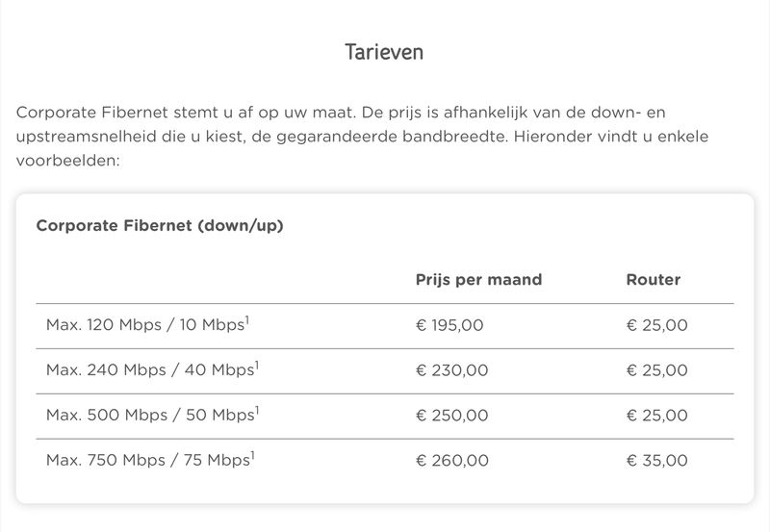This screenshot has height=532, width=770.
Task: Select the Max. 120 Mbps / 10 Mbps row
Action: [385, 326]
